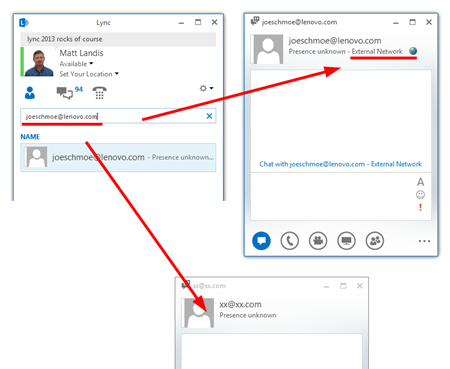Screen dimensions: 450x369
Task: Maximize the joeschmoe@lenovo.com conversation window
Action: (x=413, y=22)
